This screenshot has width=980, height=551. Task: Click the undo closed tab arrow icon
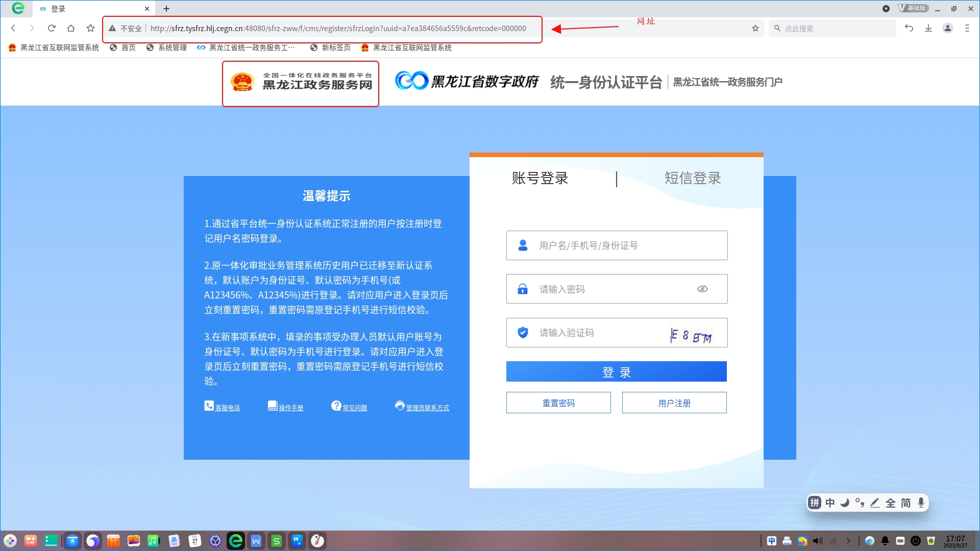click(909, 28)
